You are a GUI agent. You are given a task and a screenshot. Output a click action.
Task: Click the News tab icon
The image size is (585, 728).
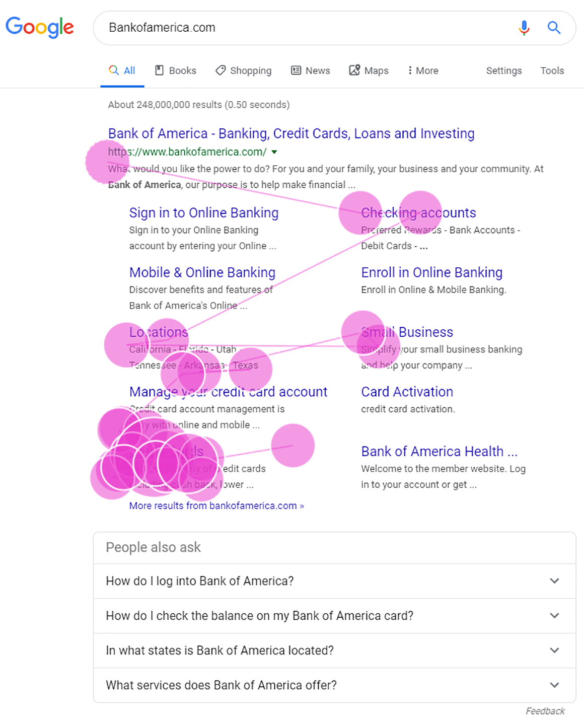click(x=296, y=70)
